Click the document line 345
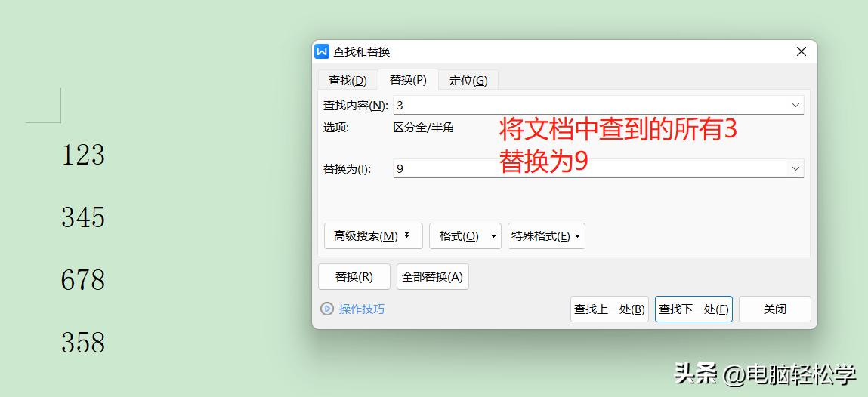 click(83, 217)
